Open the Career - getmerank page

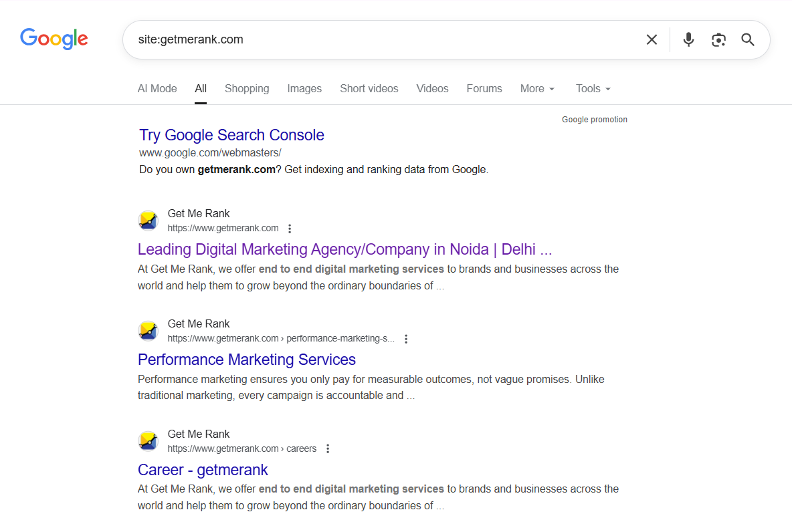(x=202, y=470)
